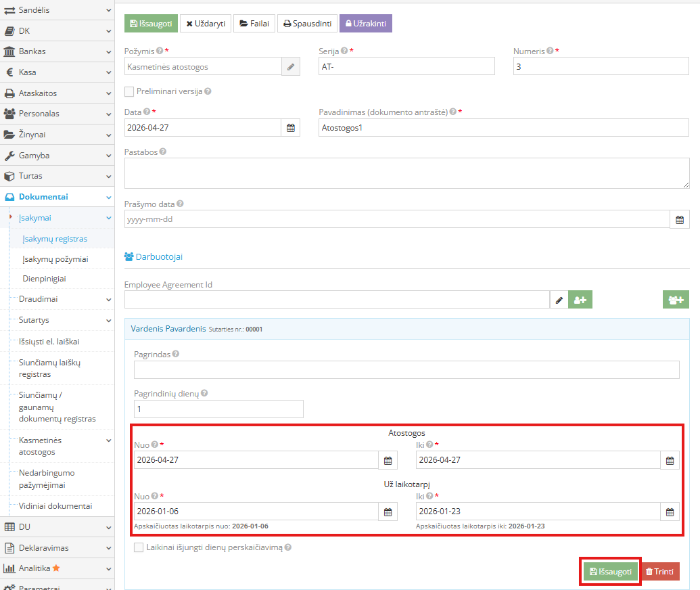This screenshot has width=700, height=590.
Task: Click into Pastabos text area
Action: [x=406, y=173]
